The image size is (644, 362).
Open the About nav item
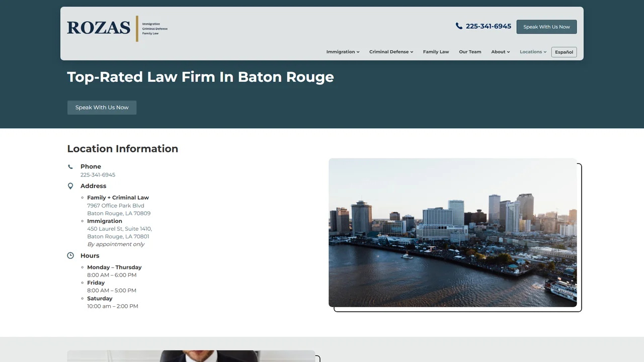498,52
